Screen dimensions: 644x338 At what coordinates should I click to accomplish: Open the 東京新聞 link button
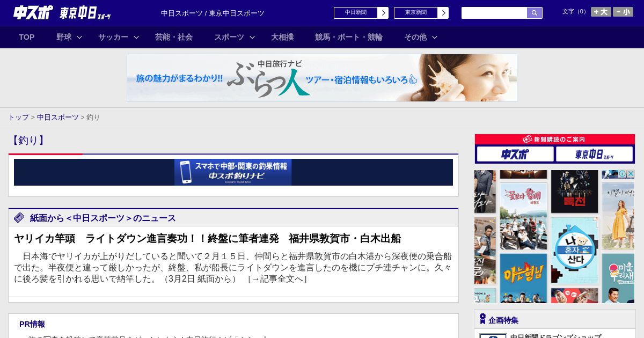(415, 13)
